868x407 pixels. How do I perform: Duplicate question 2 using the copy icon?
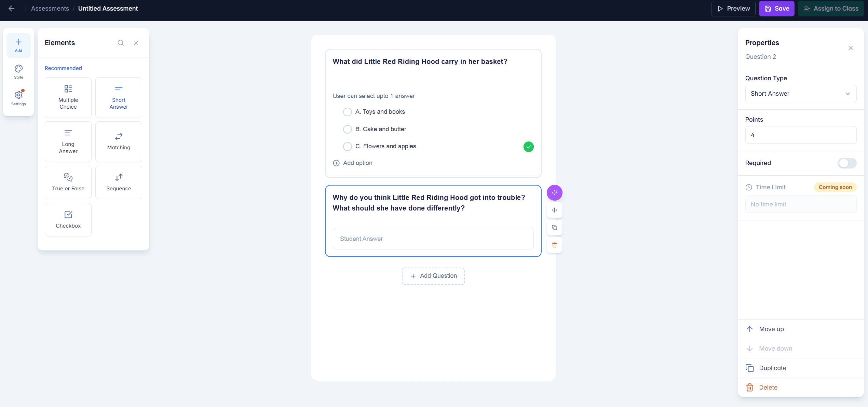554,228
